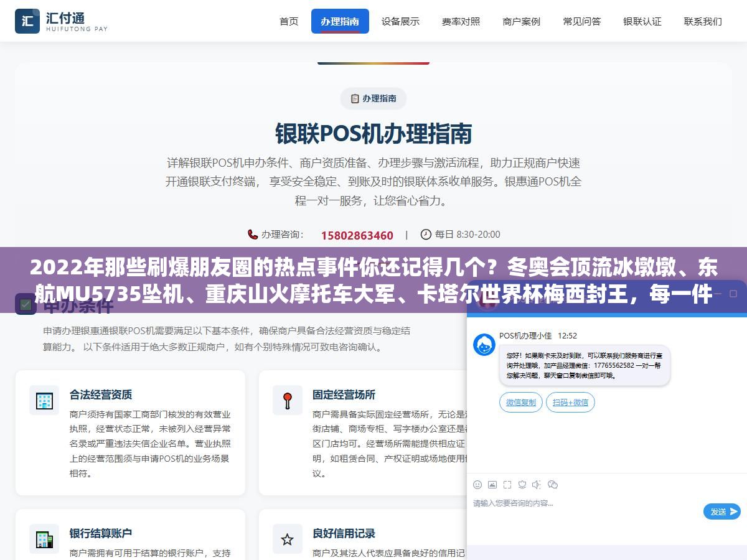
Task: Open the 联系我们 page
Action: pyautogui.click(x=703, y=21)
